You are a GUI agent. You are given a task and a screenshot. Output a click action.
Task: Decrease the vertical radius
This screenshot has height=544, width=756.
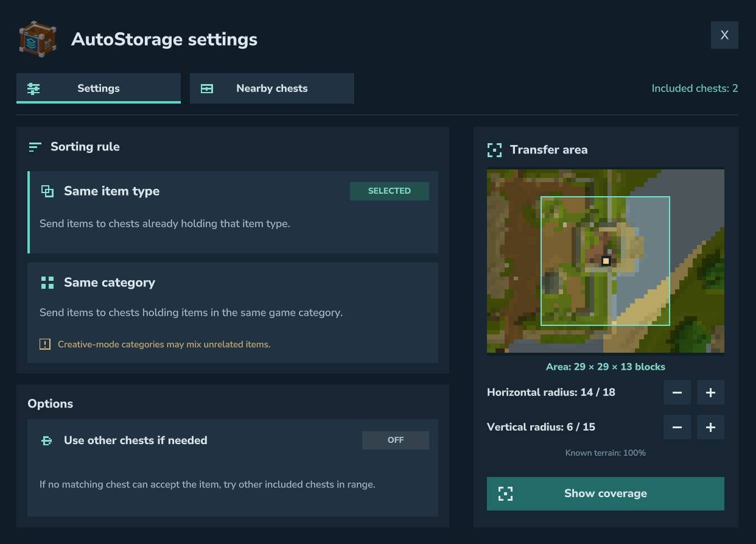pos(677,428)
